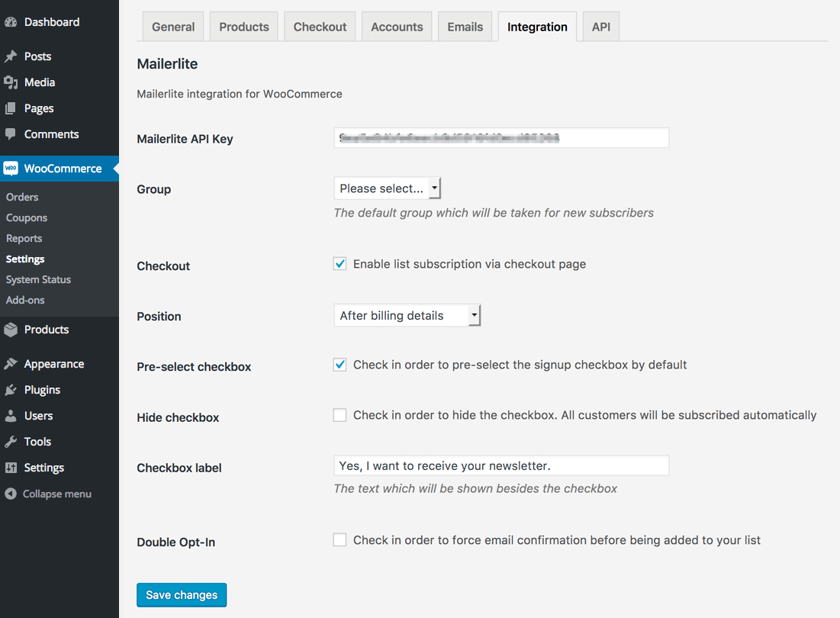
Task: Open the Group dropdown
Action: pos(388,188)
